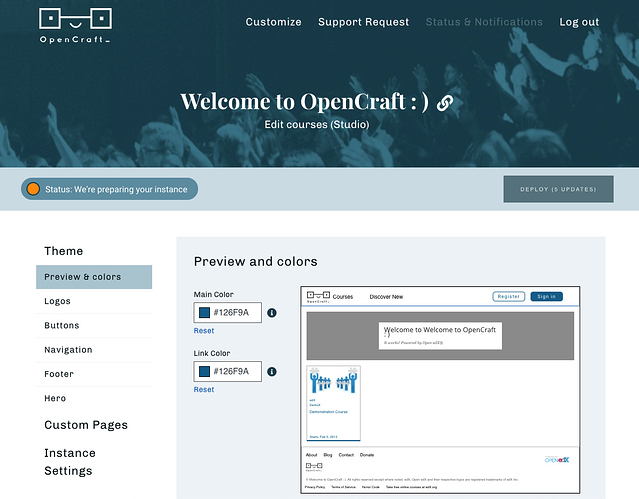This screenshot has width=639, height=499.
Task: Open the Logos theme section
Action: tap(94, 301)
